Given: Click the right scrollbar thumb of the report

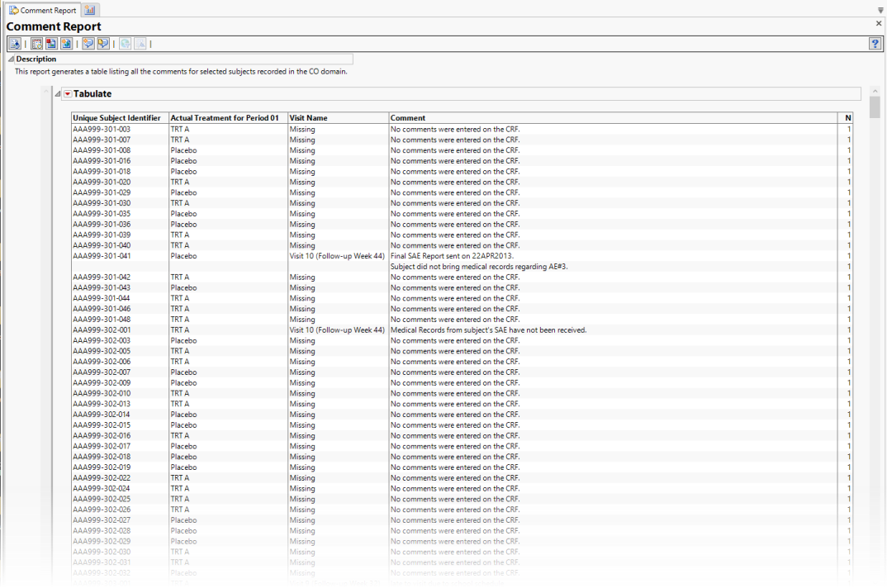Looking at the screenshot, I should [875, 107].
